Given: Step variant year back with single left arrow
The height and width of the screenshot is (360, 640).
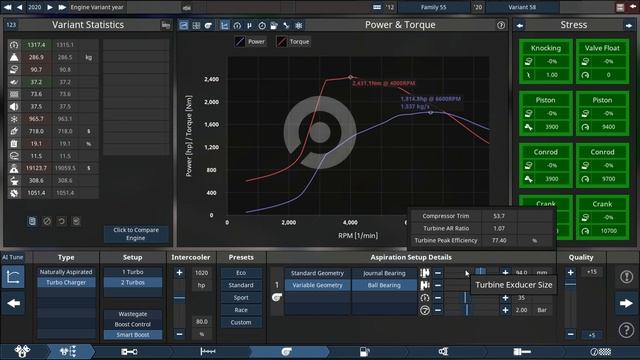Looking at the screenshot, I should pos(20,7).
